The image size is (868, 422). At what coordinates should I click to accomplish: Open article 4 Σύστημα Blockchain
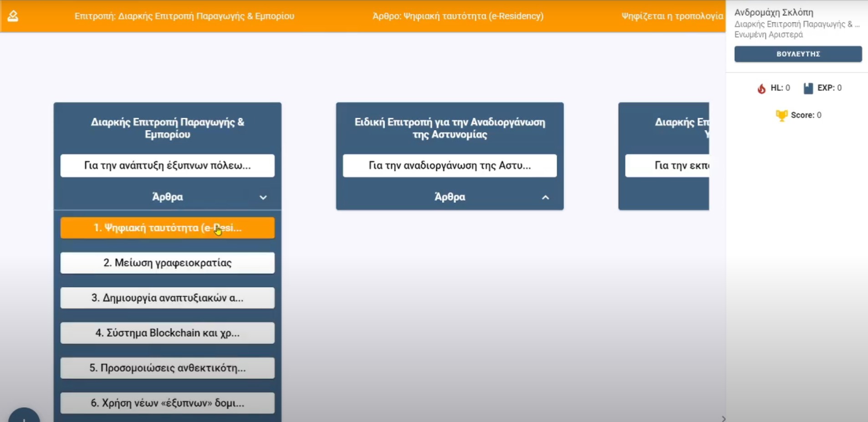(167, 333)
